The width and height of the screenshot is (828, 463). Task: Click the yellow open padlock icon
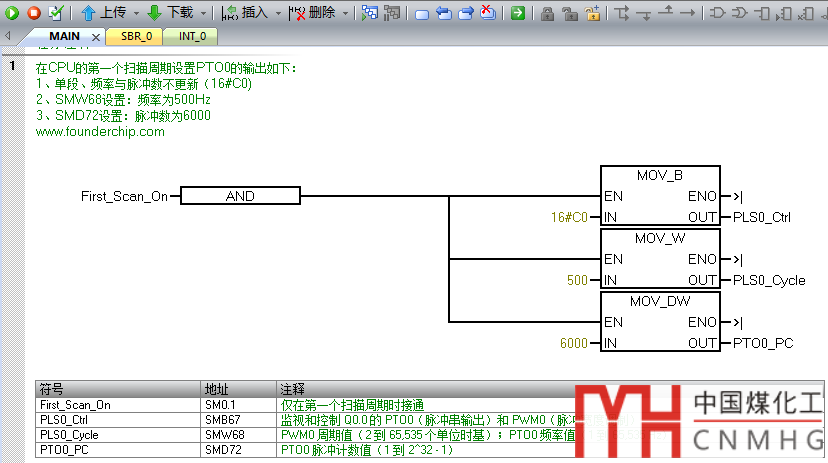coord(594,13)
